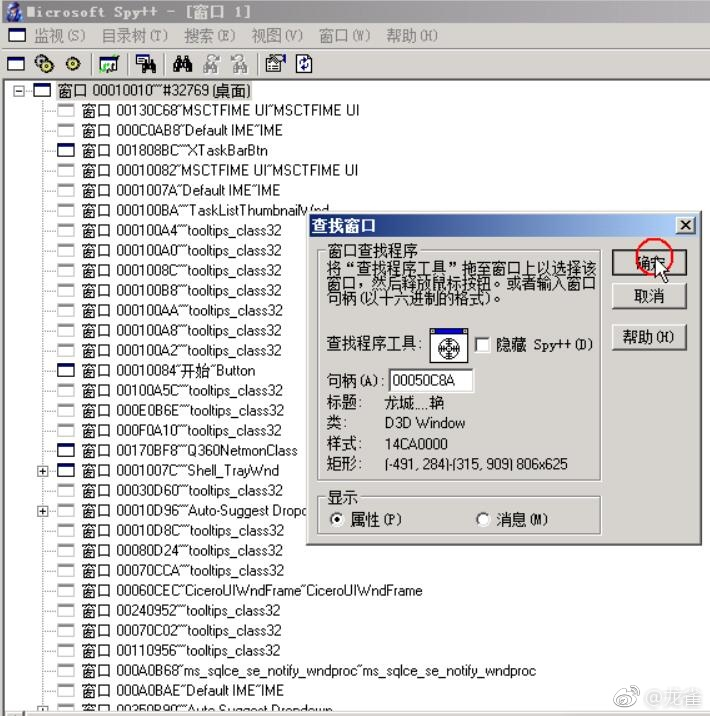Open the 窗口(W) menu
Viewport: 710px width, 716px height.
pyautogui.click(x=344, y=36)
